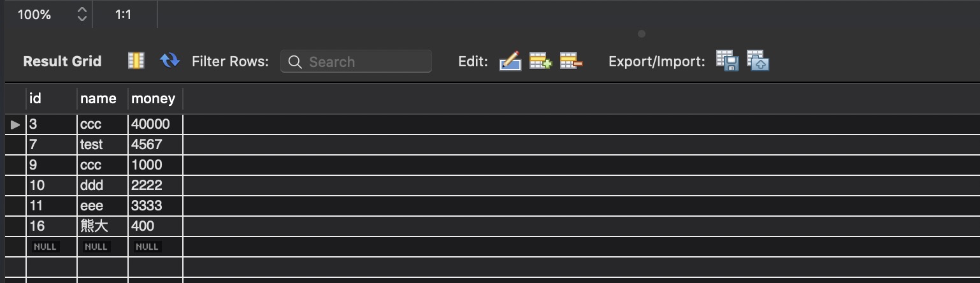Delete selected rows via icon
This screenshot has height=283, width=980.
(x=571, y=61)
